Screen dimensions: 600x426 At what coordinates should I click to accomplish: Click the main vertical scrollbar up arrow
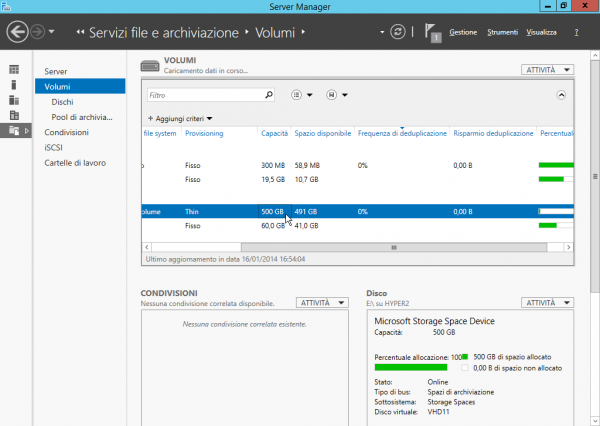pos(595,55)
